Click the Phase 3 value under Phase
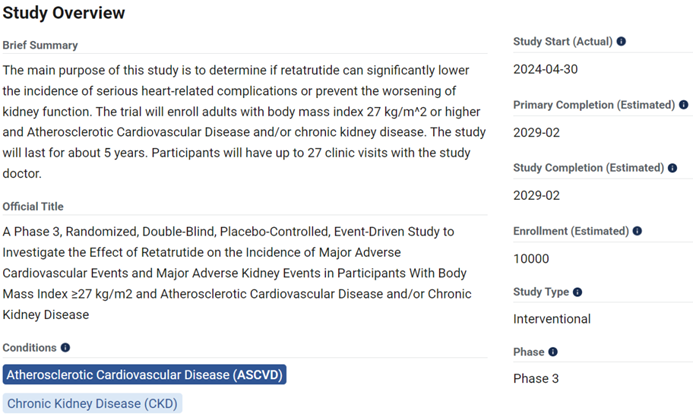693x417 pixels. tap(538, 379)
